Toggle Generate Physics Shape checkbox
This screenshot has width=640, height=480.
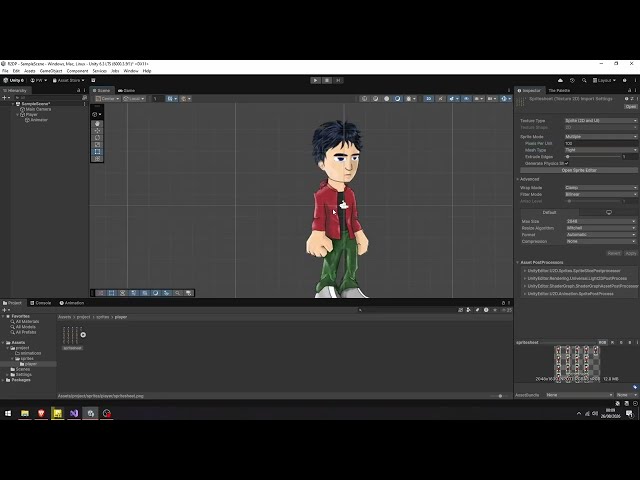coord(567,163)
